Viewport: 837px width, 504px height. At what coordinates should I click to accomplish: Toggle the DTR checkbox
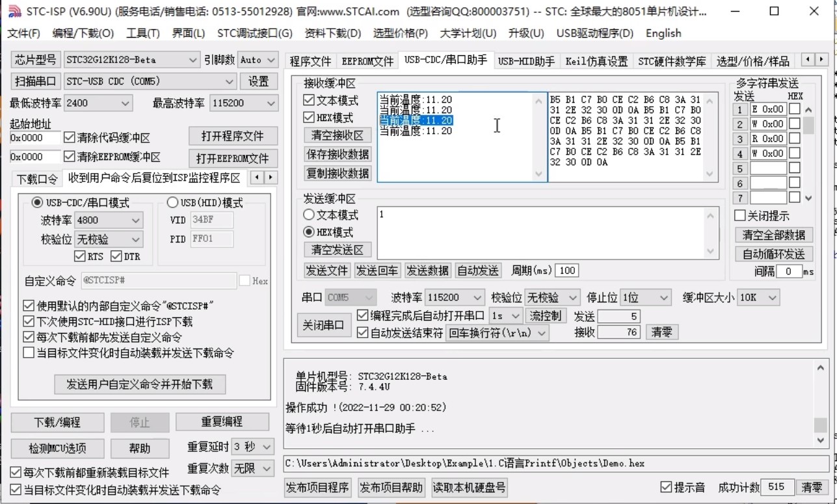tap(116, 256)
